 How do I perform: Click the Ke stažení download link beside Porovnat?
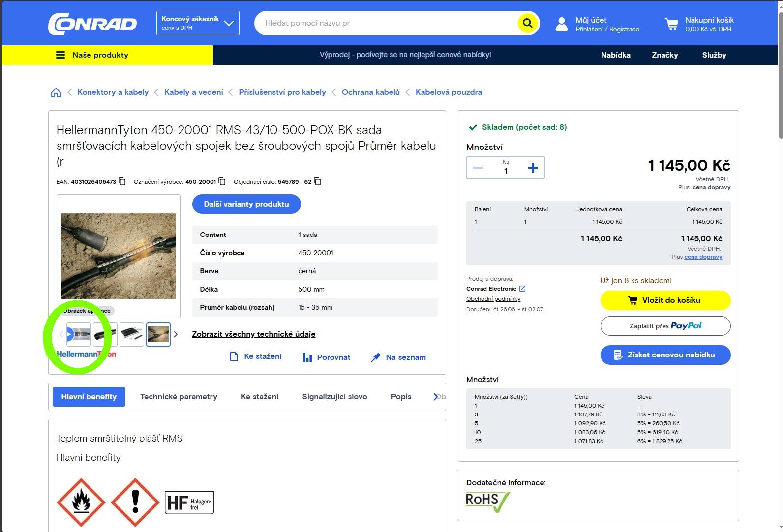tap(256, 356)
